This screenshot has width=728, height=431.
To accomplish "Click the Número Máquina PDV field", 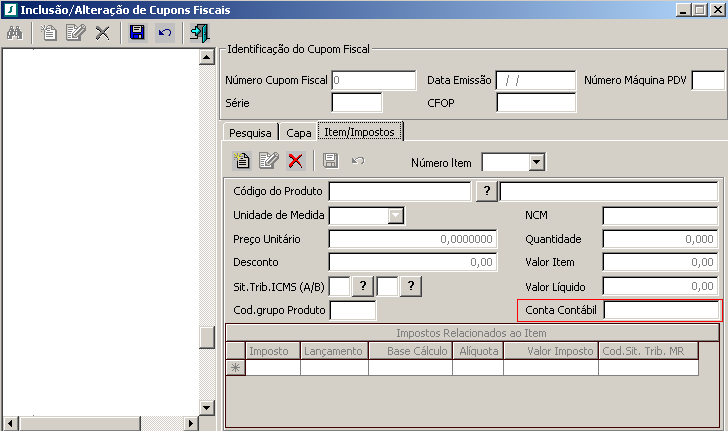I will 708,80.
